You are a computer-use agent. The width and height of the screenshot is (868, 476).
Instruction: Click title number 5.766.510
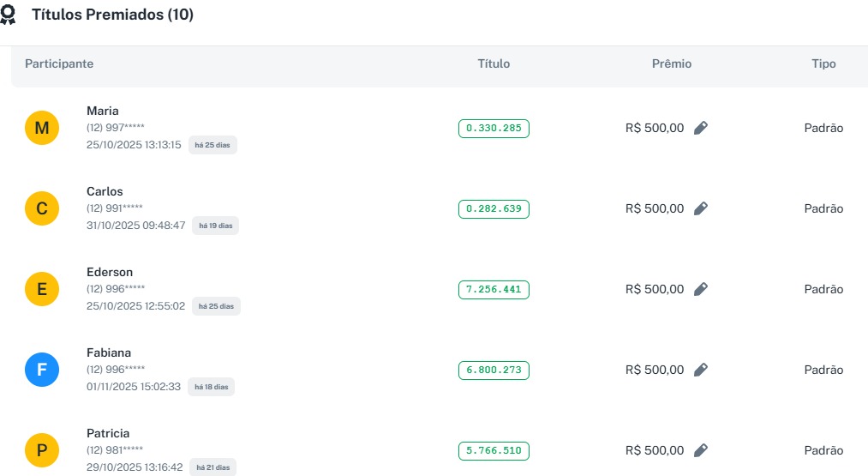494,451
